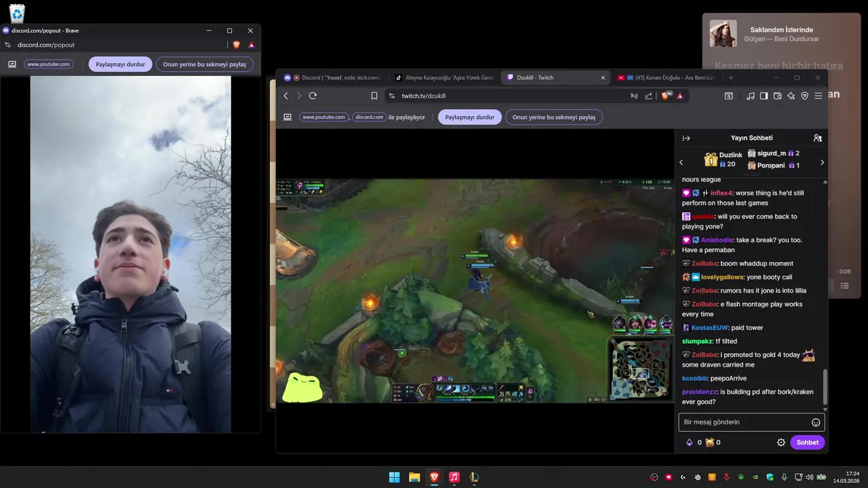Click Brave Rewards triangle in Discord popout window

[252, 45]
